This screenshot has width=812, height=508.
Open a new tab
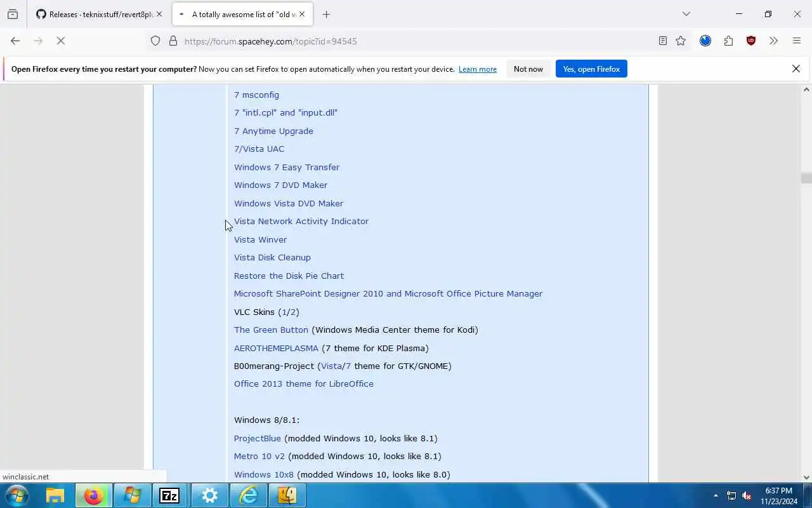[x=326, y=14]
